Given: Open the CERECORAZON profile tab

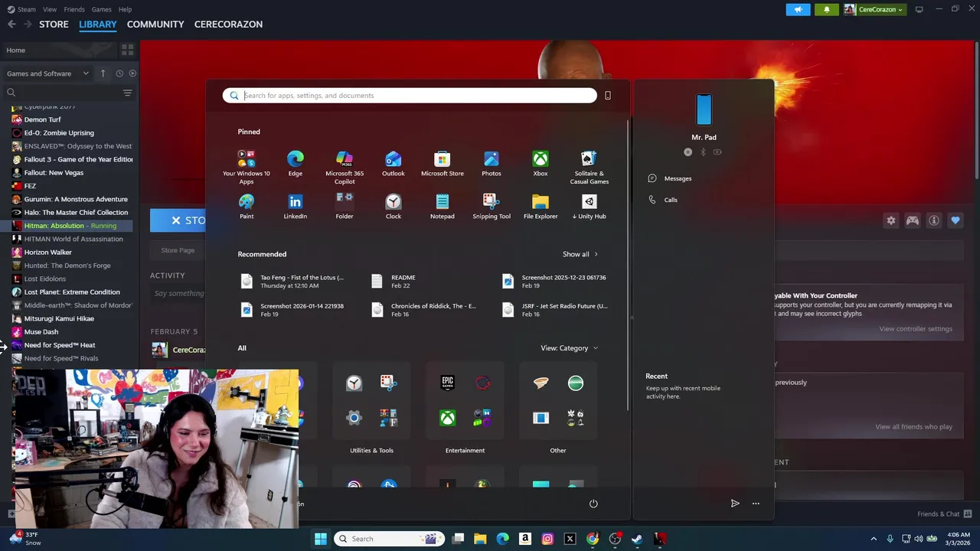Looking at the screenshot, I should (228, 24).
